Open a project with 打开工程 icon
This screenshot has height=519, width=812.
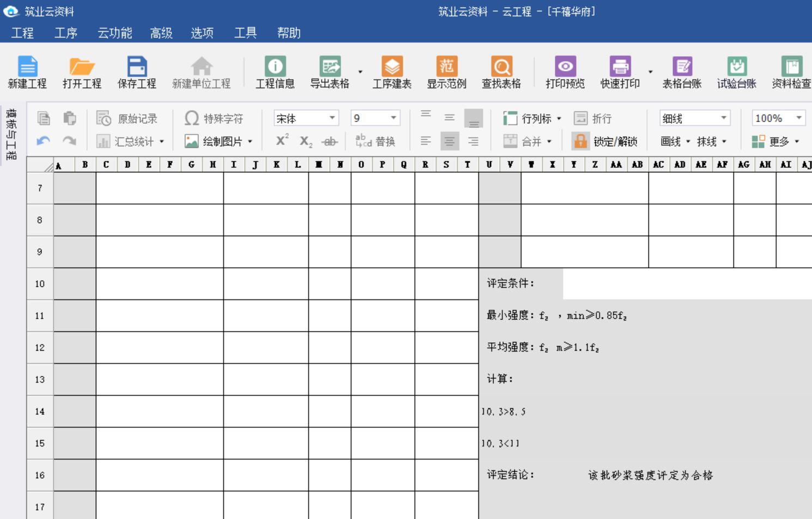tap(82, 67)
